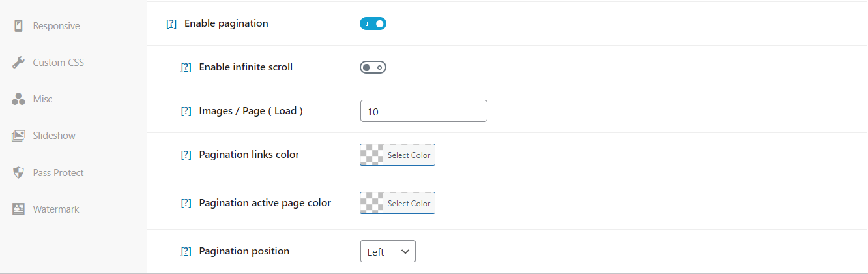The height and width of the screenshot is (274, 868).
Task: Show help for Pagination position
Action: coord(186,251)
